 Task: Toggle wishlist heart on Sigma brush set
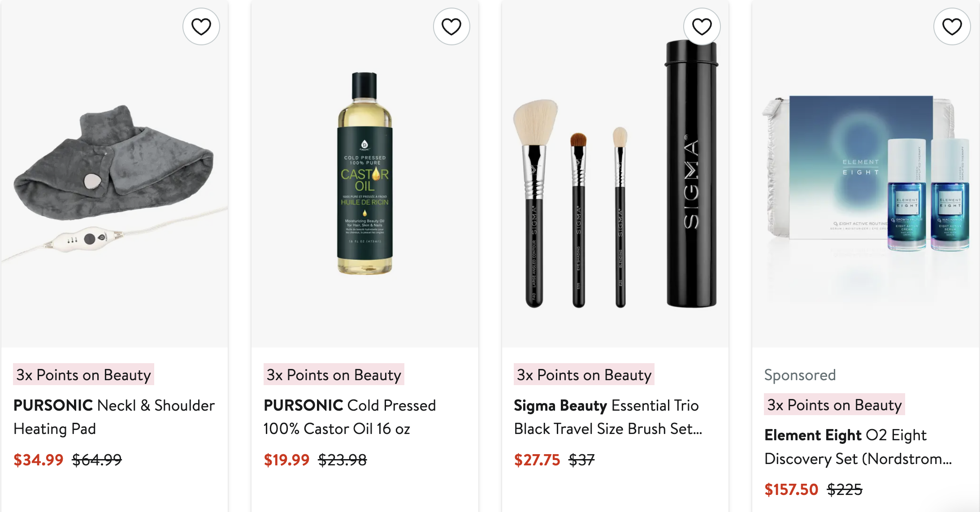coord(702,26)
